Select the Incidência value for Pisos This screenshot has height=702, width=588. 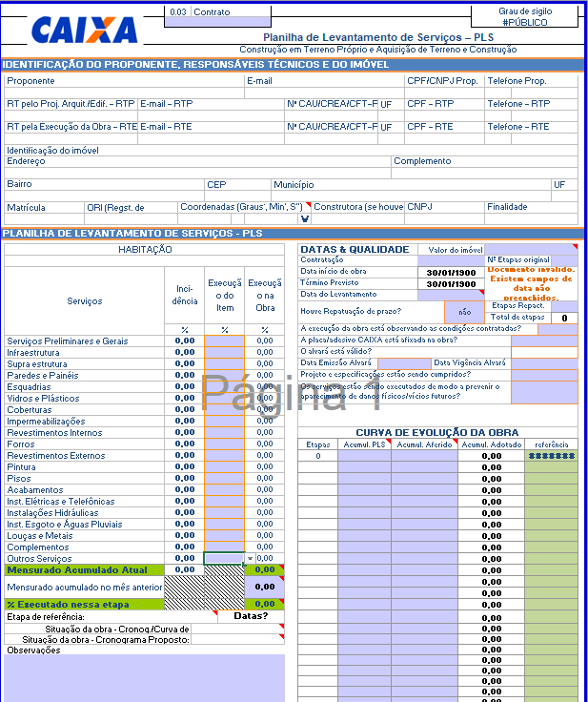(x=184, y=478)
